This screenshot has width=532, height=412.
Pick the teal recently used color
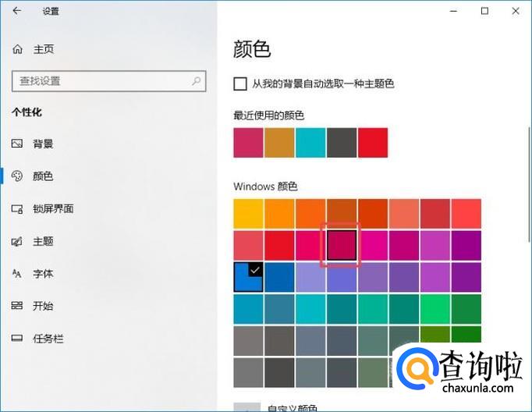point(310,143)
